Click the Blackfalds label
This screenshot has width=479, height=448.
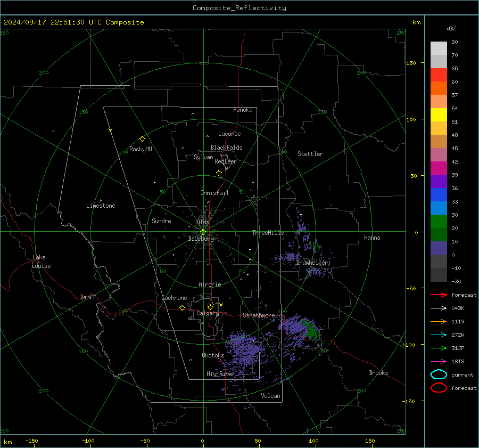coord(226,148)
